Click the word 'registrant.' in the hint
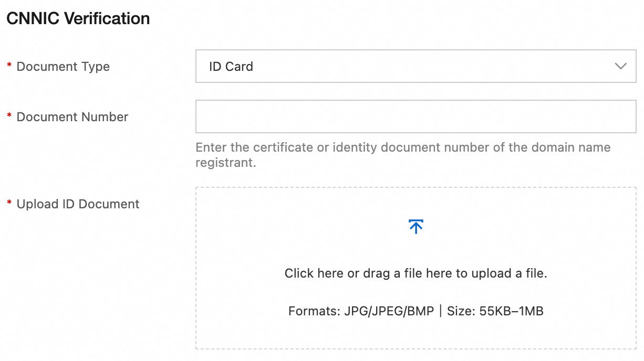Screen dimensions: 644x361 tap(225, 163)
